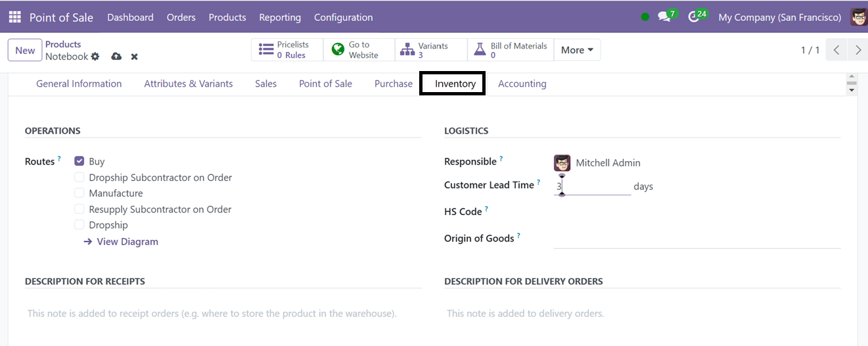The image size is (868, 346).
Task: Open the Orders menu
Action: click(181, 17)
